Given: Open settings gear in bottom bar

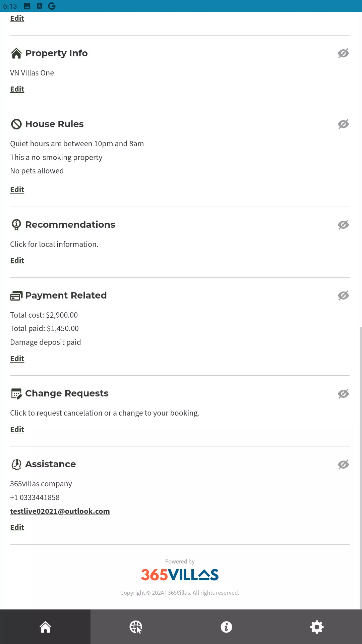Looking at the screenshot, I should (x=317, y=627).
